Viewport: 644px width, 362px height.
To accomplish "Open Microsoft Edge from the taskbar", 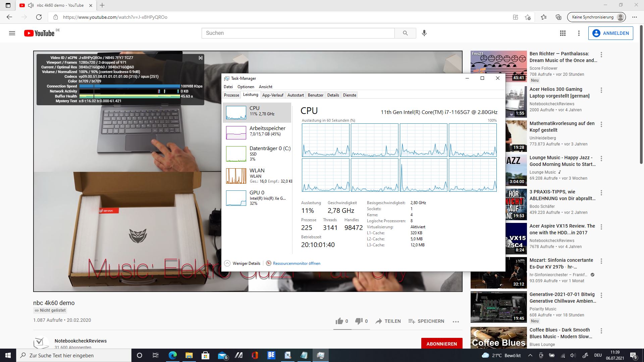I will point(172,355).
